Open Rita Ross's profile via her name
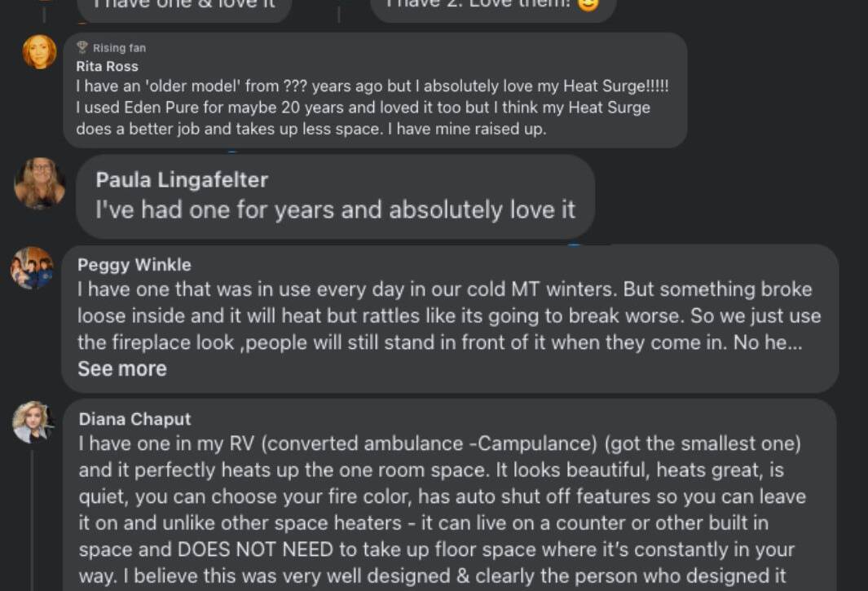Viewport: 868px width, 591px height. [107, 66]
